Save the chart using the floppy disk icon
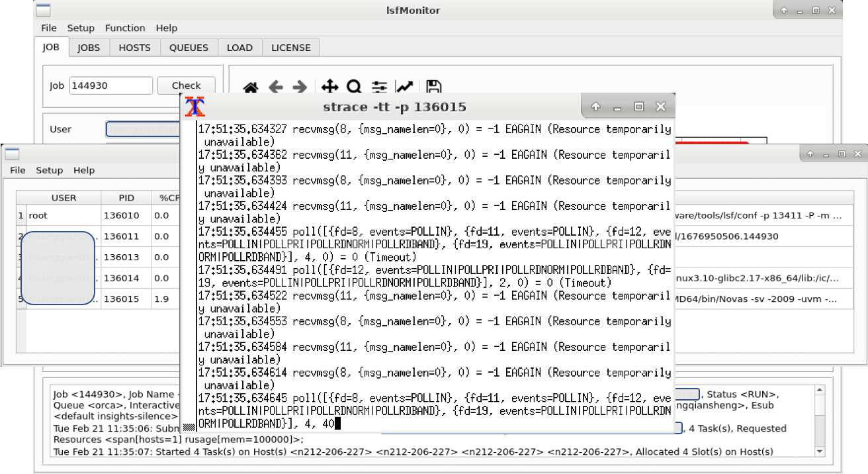 coord(432,86)
